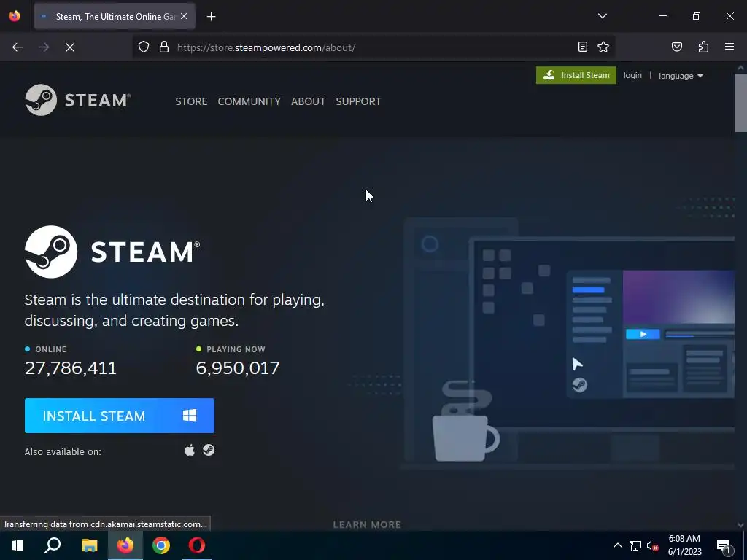Open the tracking protection shield icon

click(144, 47)
